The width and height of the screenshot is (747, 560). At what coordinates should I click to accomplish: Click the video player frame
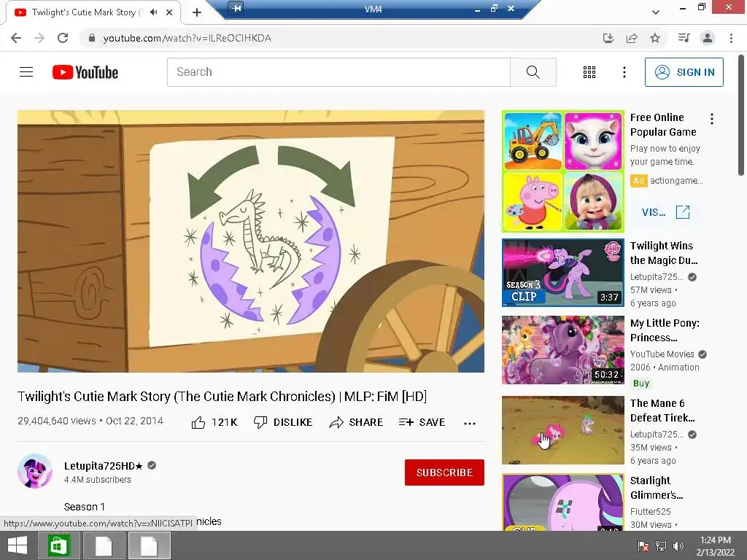[251, 241]
